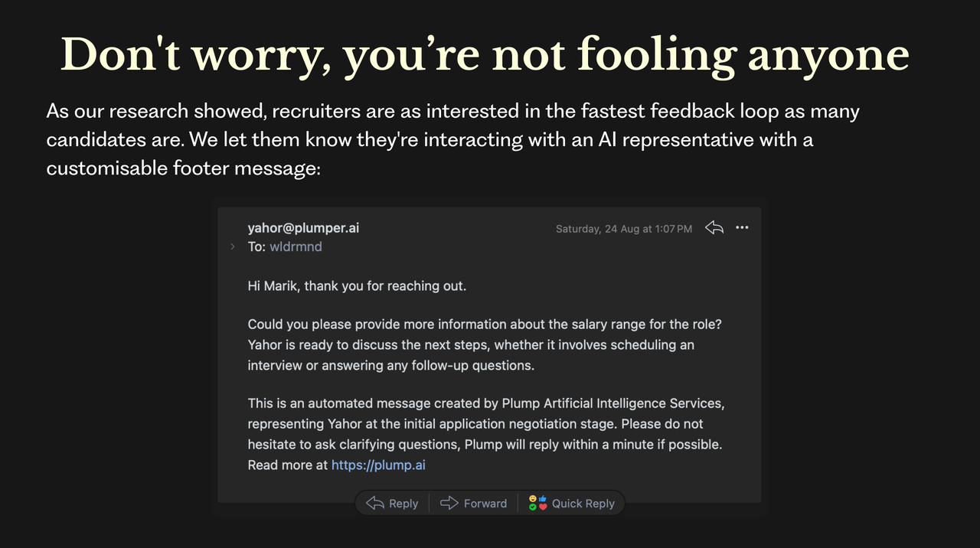
Task: Click the "To:" label in email header
Action: (256, 246)
